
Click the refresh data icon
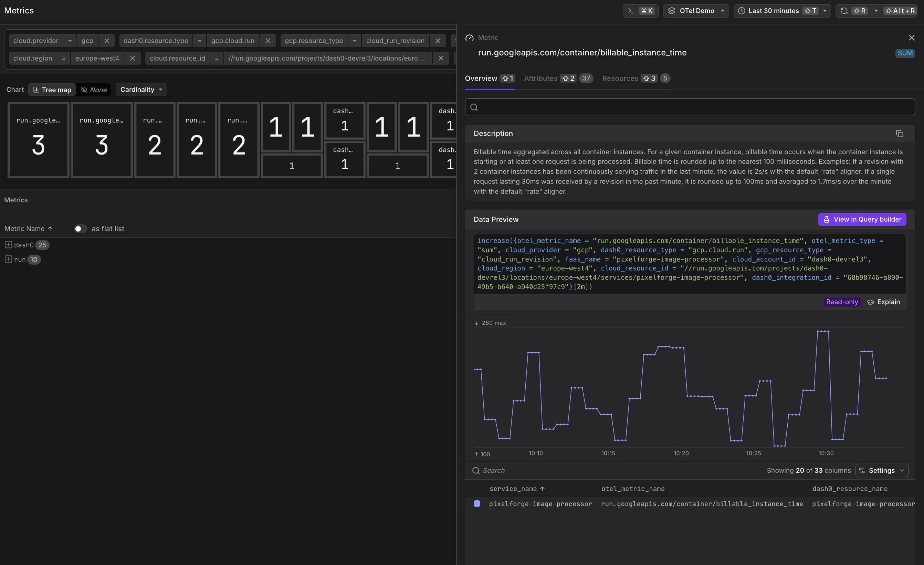pos(844,11)
